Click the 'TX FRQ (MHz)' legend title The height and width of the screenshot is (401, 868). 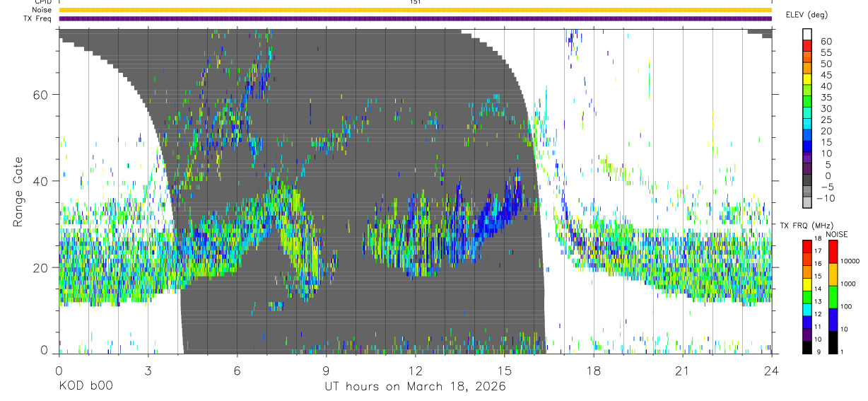805,225
